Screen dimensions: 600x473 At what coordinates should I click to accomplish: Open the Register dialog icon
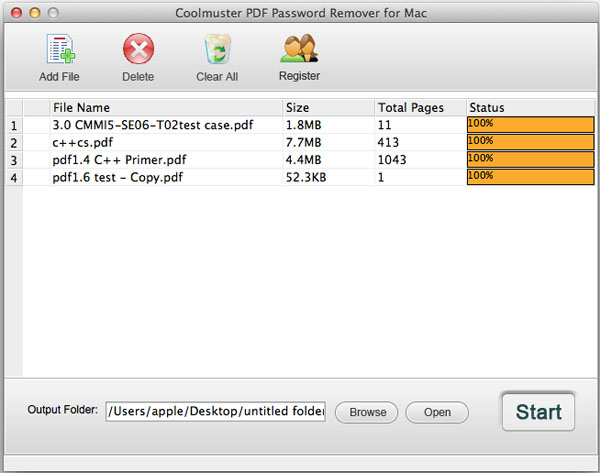click(300, 48)
